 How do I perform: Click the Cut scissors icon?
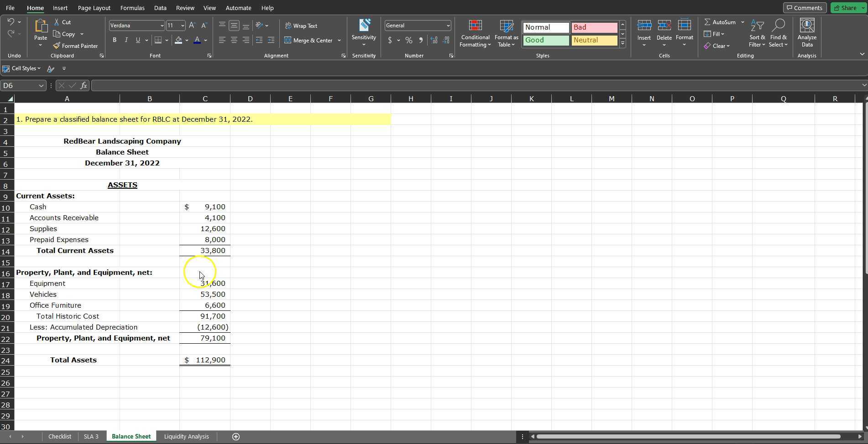pyautogui.click(x=57, y=22)
